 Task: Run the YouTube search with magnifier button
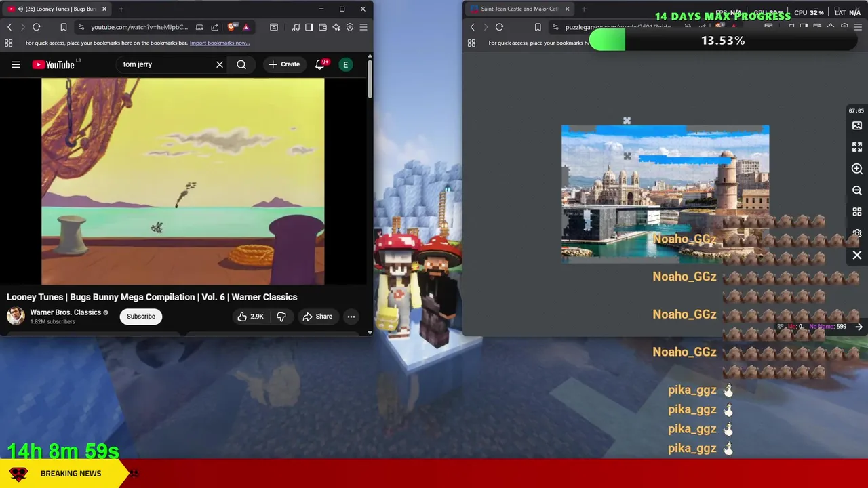click(241, 64)
